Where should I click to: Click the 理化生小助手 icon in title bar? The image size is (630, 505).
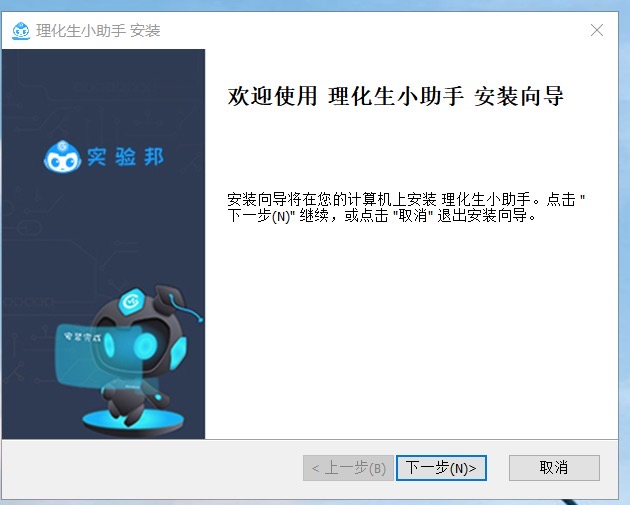tap(21, 31)
